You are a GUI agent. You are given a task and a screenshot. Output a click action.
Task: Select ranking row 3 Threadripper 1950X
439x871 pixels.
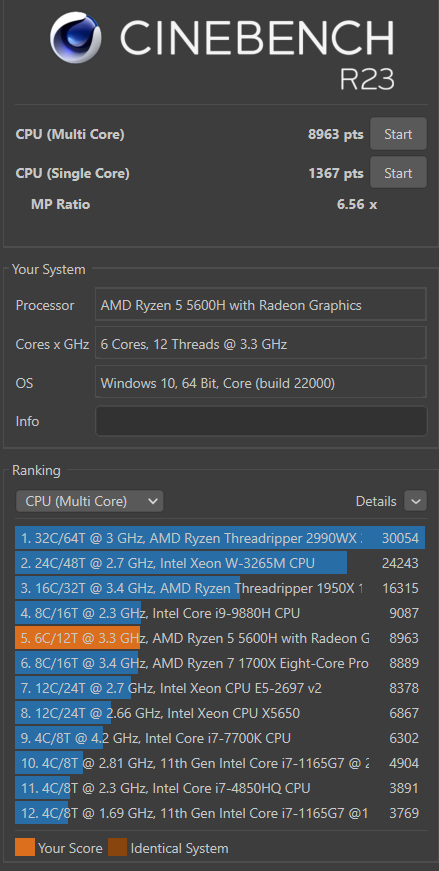(x=220, y=588)
